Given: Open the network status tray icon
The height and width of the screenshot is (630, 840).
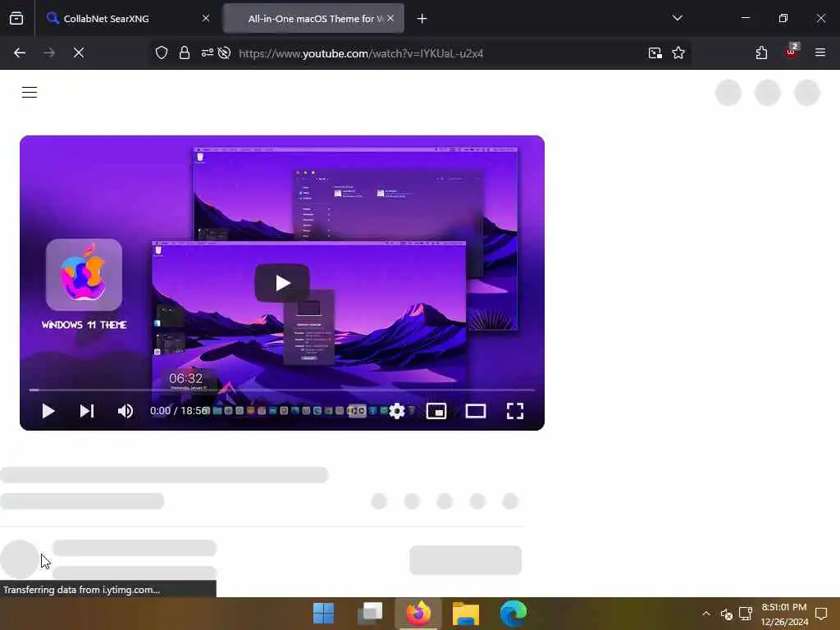Looking at the screenshot, I should point(746,614).
